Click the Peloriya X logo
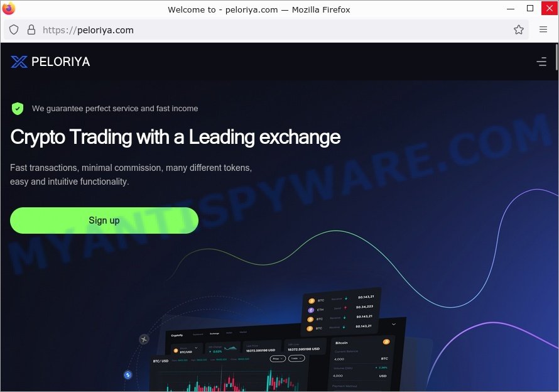559x392 pixels. (x=19, y=62)
